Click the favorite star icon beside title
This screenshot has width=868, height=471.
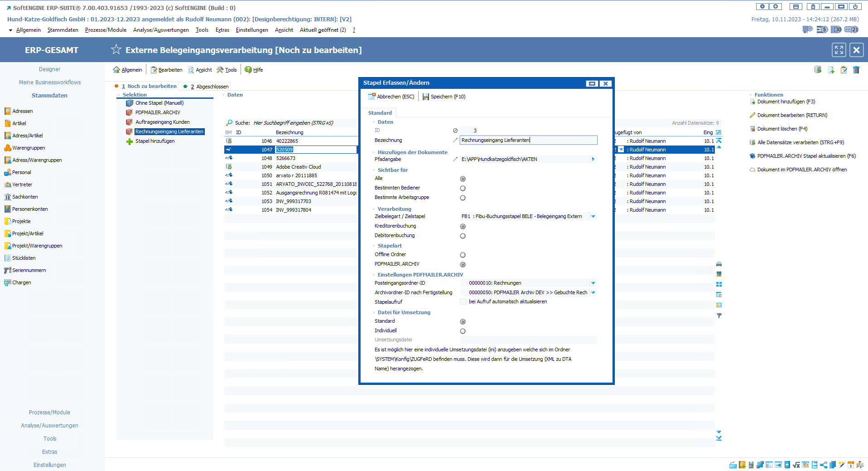[116, 49]
